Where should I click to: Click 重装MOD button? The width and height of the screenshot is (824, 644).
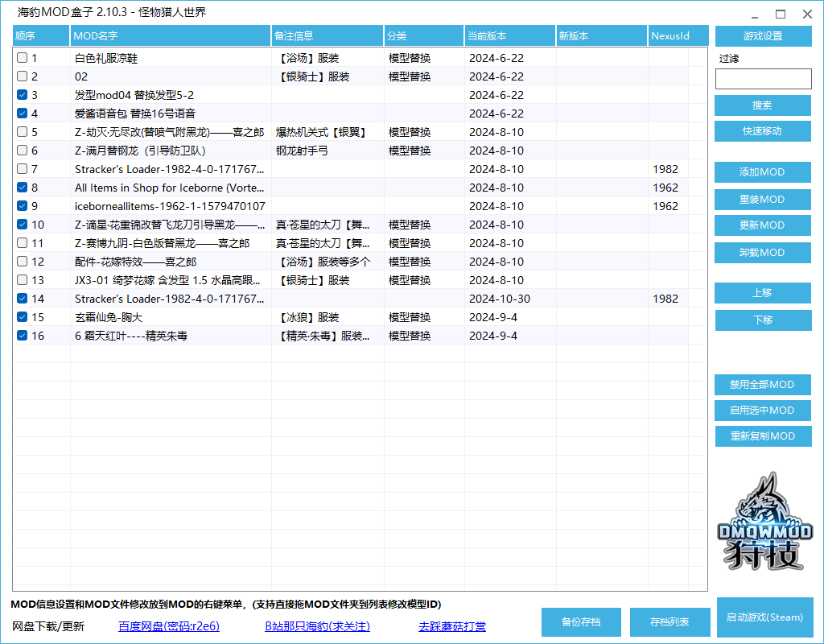[x=763, y=200]
